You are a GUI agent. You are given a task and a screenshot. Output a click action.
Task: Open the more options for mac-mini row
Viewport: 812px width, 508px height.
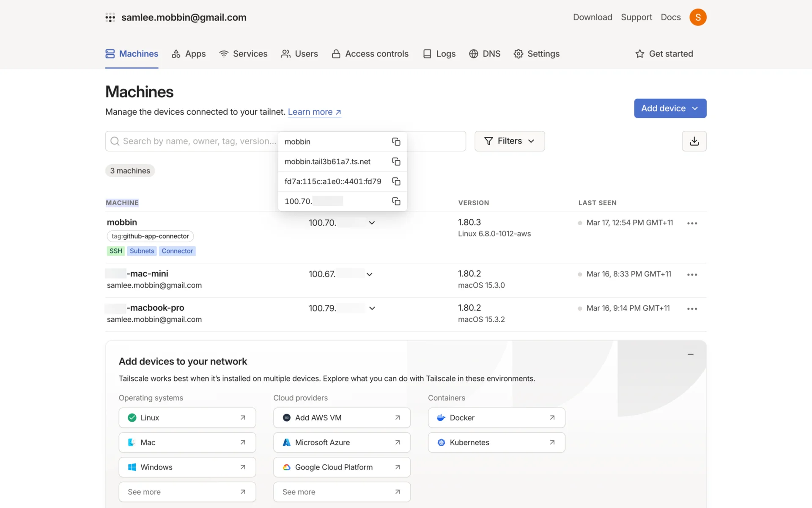tap(692, 275)
